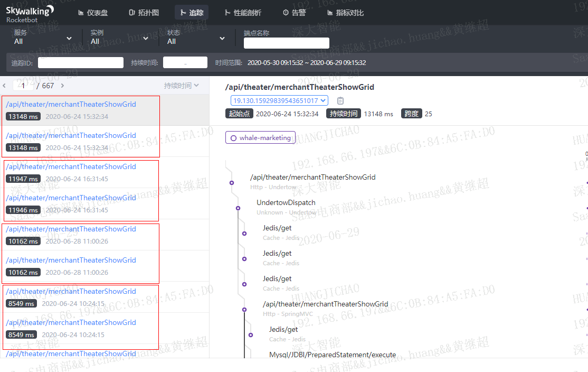Click the Skywalking Rocketbot logo

coord(30,14)
